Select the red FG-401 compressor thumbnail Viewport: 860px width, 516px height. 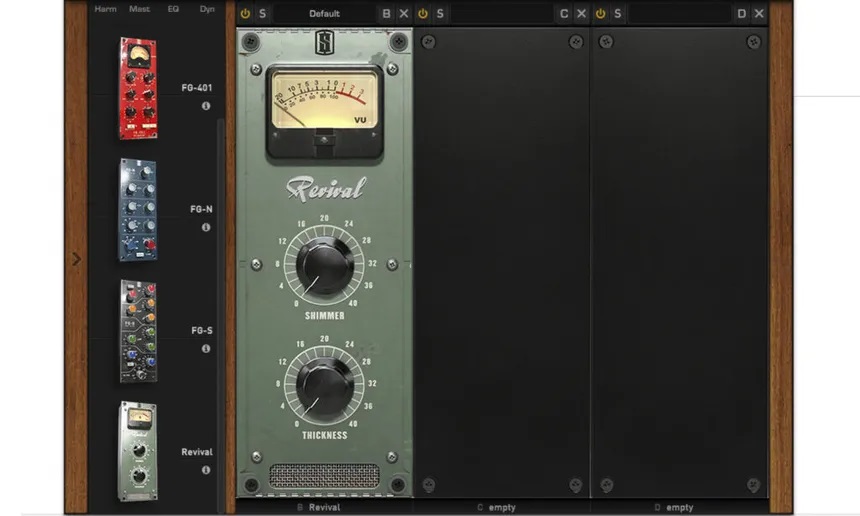point(138,88)
